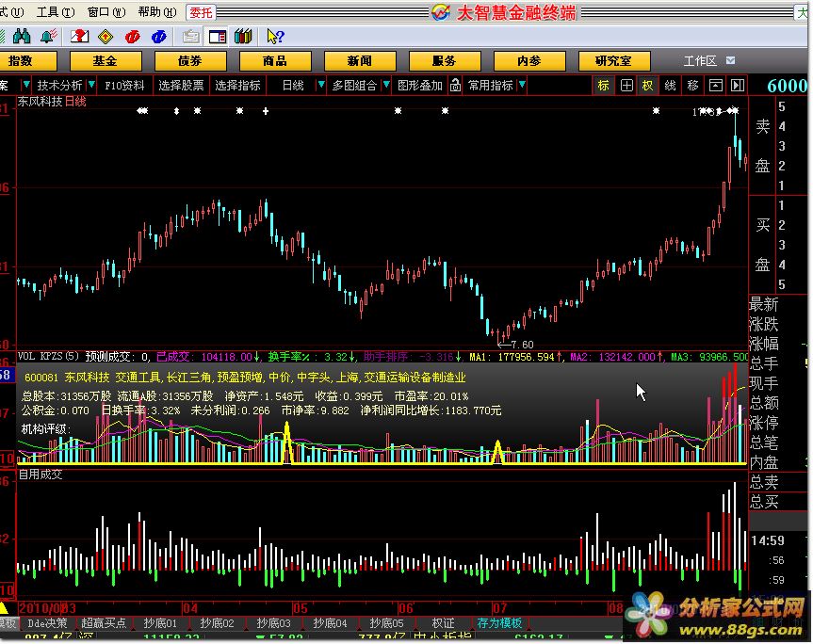This screenshot has width=813, height=644.
Task: Click the crosshair grid icon
Action: pos(626,86)
